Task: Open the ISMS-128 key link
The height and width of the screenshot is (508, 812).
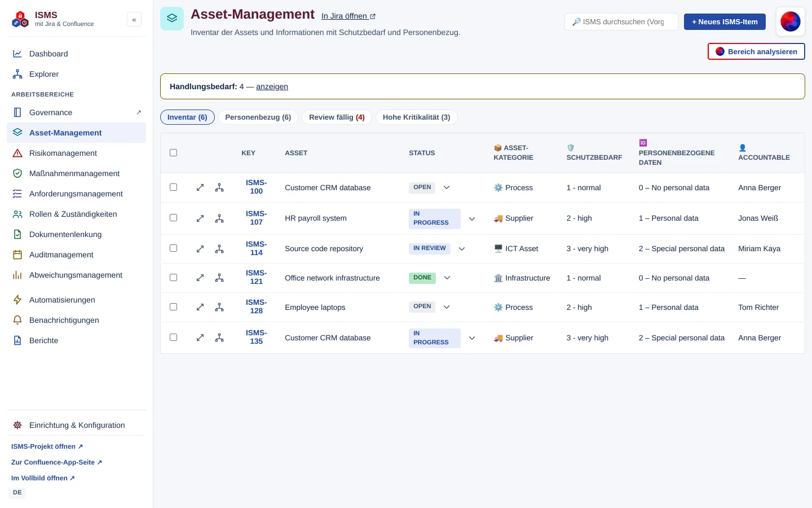Action: point(257,306)
